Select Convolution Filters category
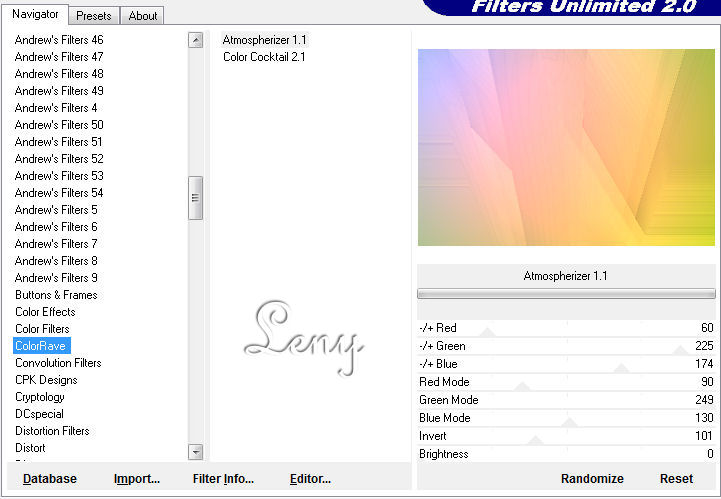 coord(58,363)
